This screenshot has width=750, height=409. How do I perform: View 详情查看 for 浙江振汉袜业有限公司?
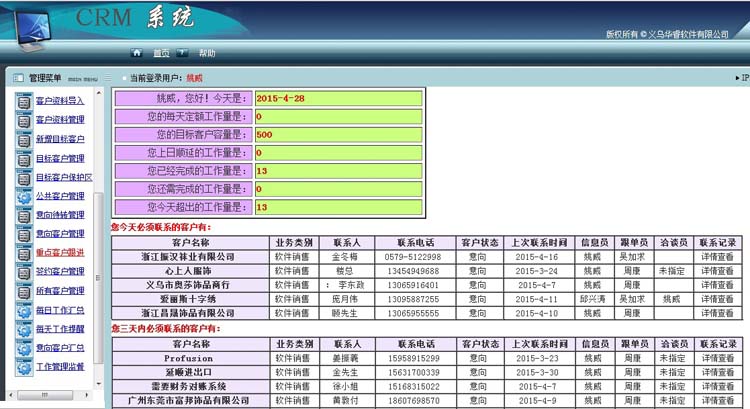pyautogui.click(x=717, y=257)
